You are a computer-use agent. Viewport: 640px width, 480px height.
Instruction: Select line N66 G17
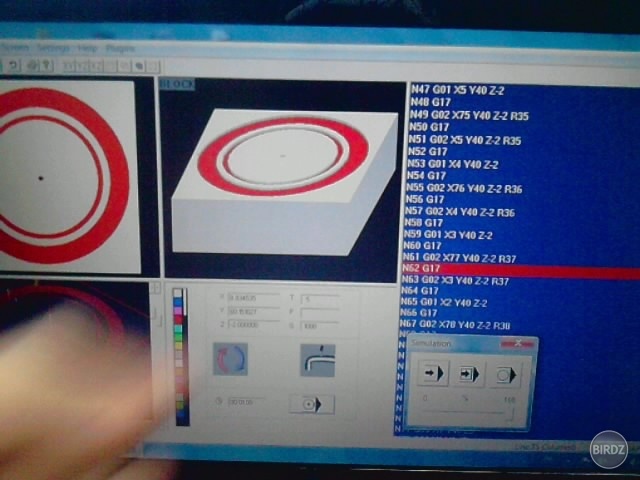[418, 313]
